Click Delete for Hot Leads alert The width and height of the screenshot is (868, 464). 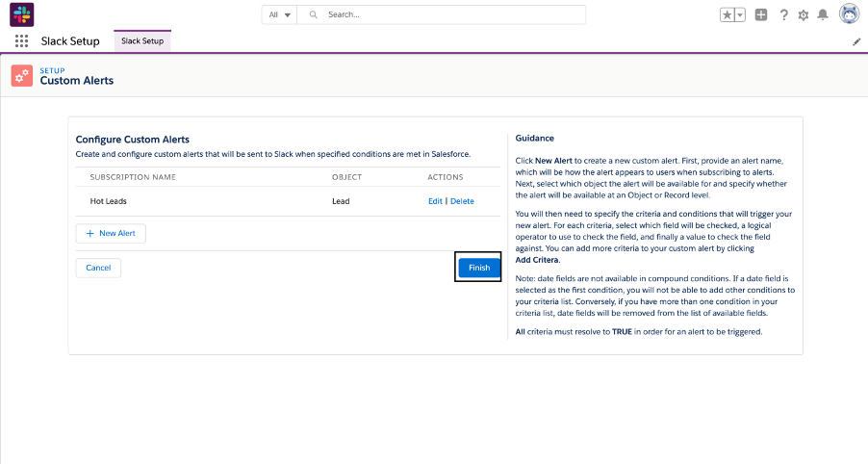click(x=462, y=201)
